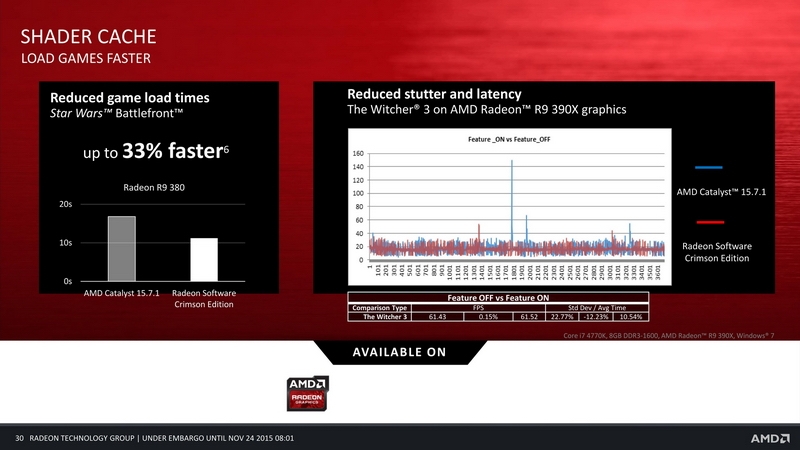
Task: Click the white Radeon Software Crimson bar
Action: [204, 260]
